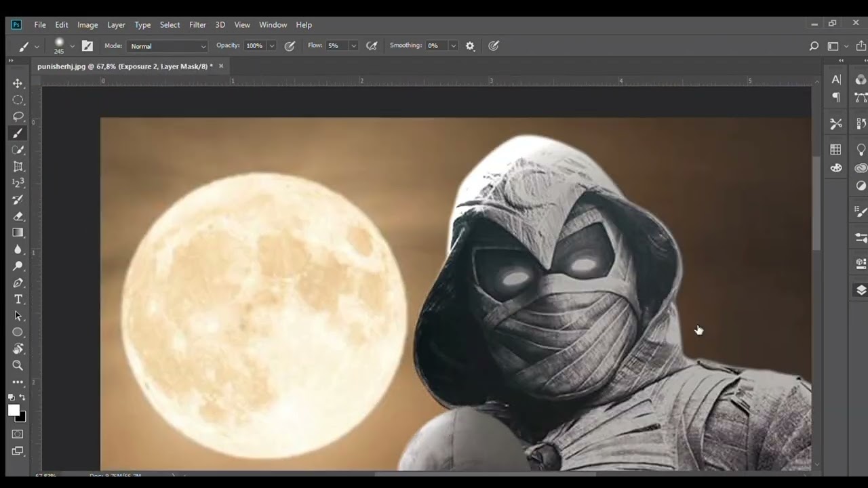Toggle pressure control for brush size
The width and height of the screenshot is (868, 488).
(494, 46)
